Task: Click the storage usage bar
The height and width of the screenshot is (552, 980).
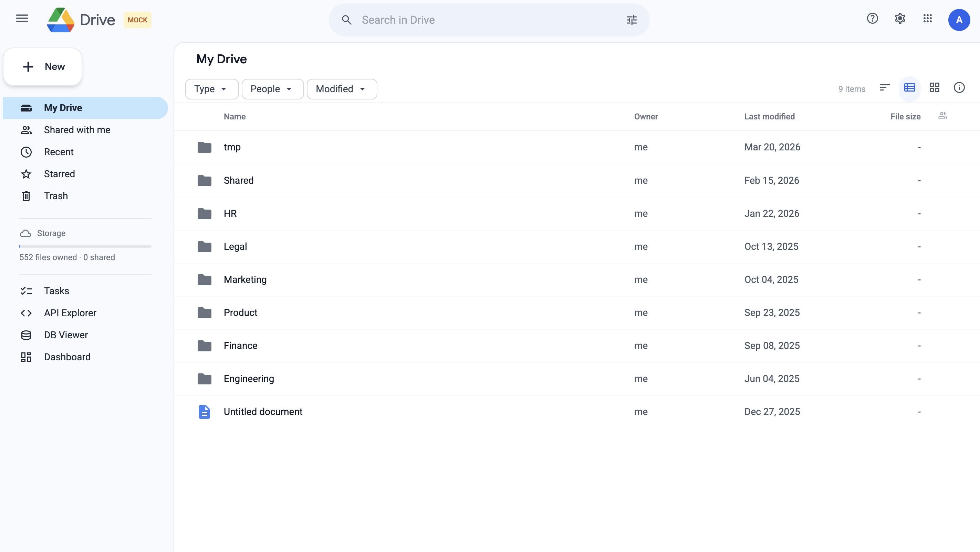Action: pyautogui.click(x=85, y=246)
